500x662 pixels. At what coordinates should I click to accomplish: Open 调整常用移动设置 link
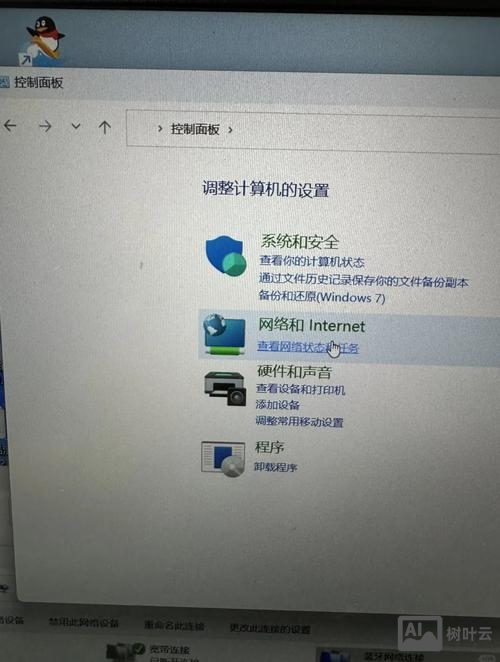[x=299, y=421]
